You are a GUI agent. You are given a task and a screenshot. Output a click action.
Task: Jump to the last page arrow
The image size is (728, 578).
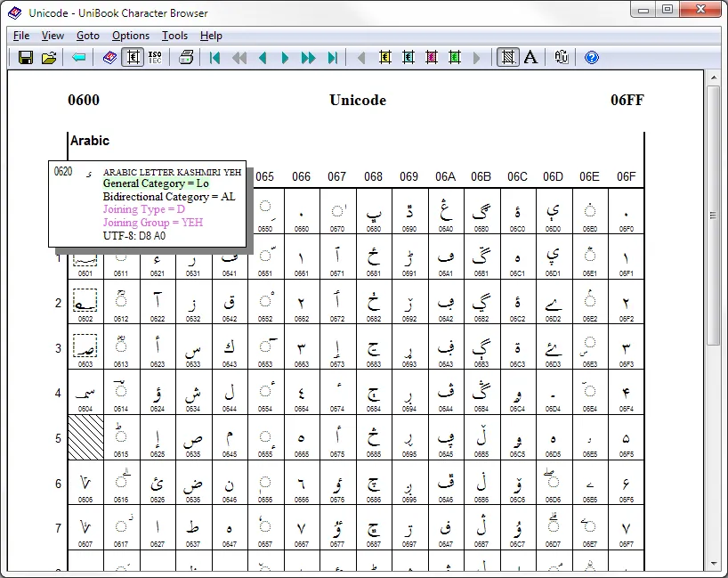(x=333, y=58)
